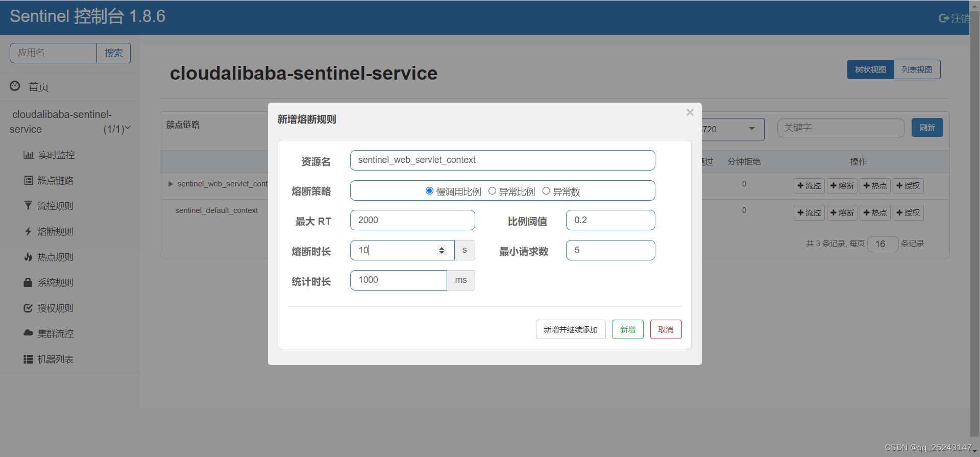Open 机器列表 list icon in sidebar

(x=28, y=359)
